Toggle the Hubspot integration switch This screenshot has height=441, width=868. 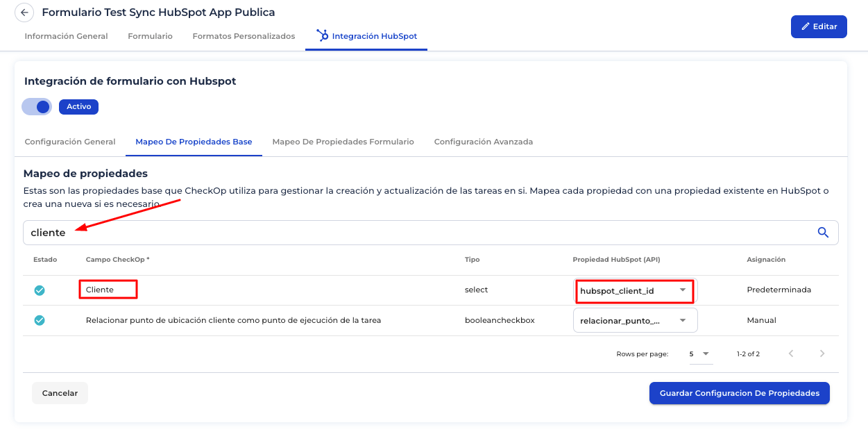(x=37, y=106)
